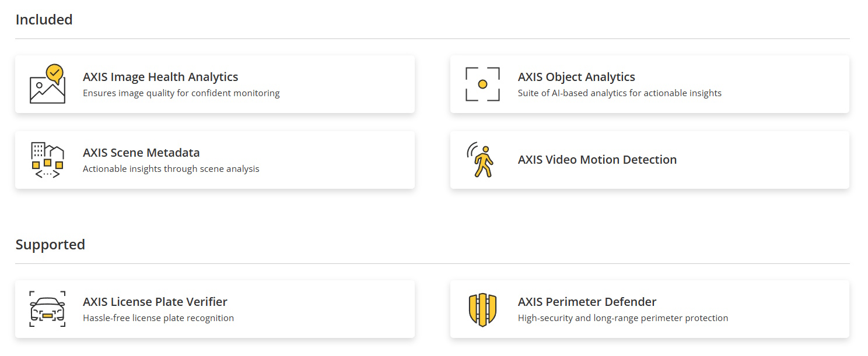Open AXIS Video Motion Detection title link

pyautogui.click(x=597, y=160)
